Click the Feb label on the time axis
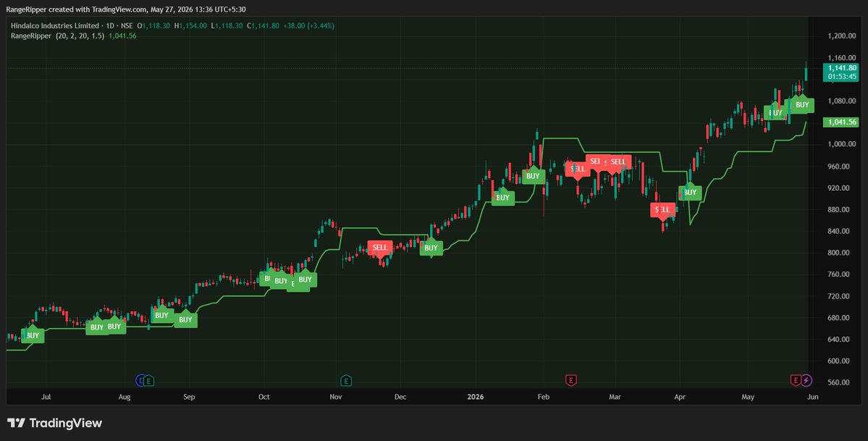The width and height of the screenshot is (868, 441). (x=544, y=397)
